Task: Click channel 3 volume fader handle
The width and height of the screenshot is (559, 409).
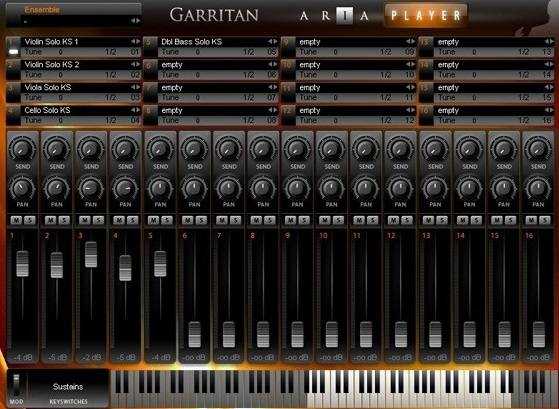Action: click(x=91, y=254)
